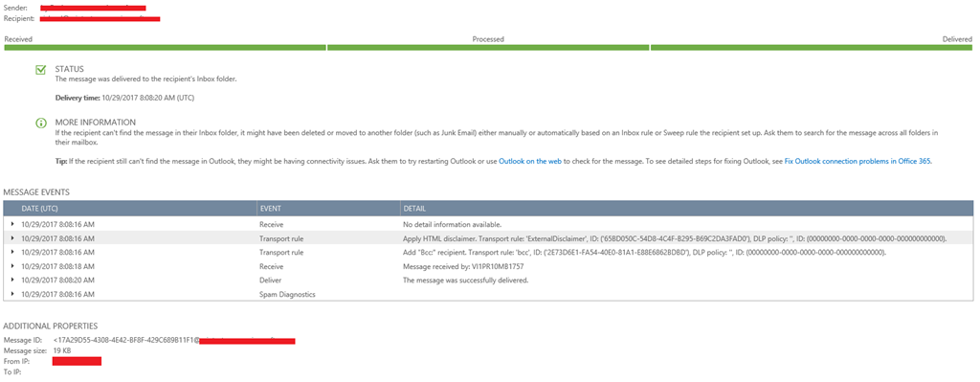980x382 pixels.
Task: Click the 'Spam Diagnostics' event cell
Action: click(287, 294)
